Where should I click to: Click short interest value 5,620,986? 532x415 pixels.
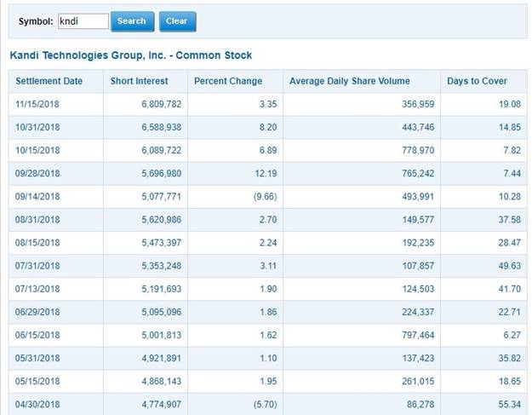click(x=162, y=220)
